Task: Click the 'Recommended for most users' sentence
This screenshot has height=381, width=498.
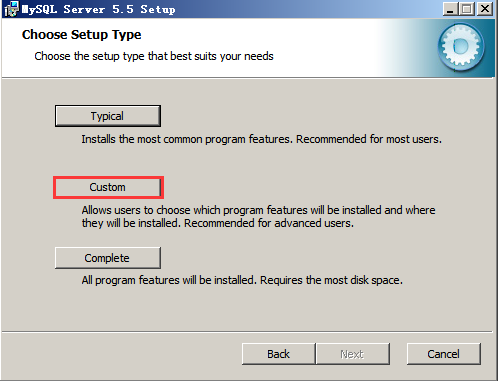Action: pyautogui.click(x=369, y=139)
